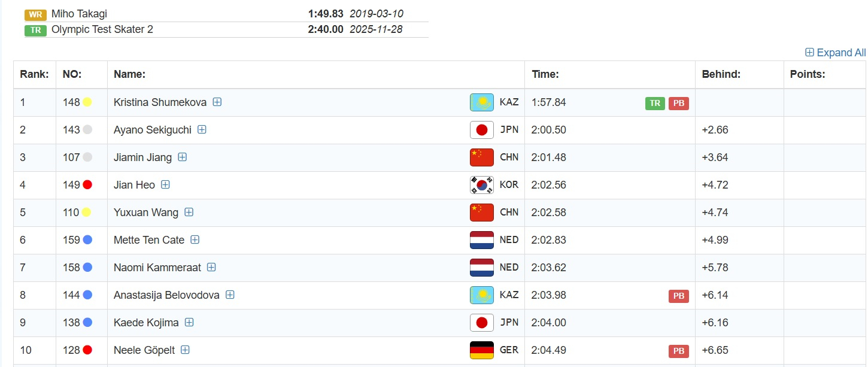Expand details for Kristina Shumekova
The width and height of the screenshot is (868, 367).
tap(217, 102)
